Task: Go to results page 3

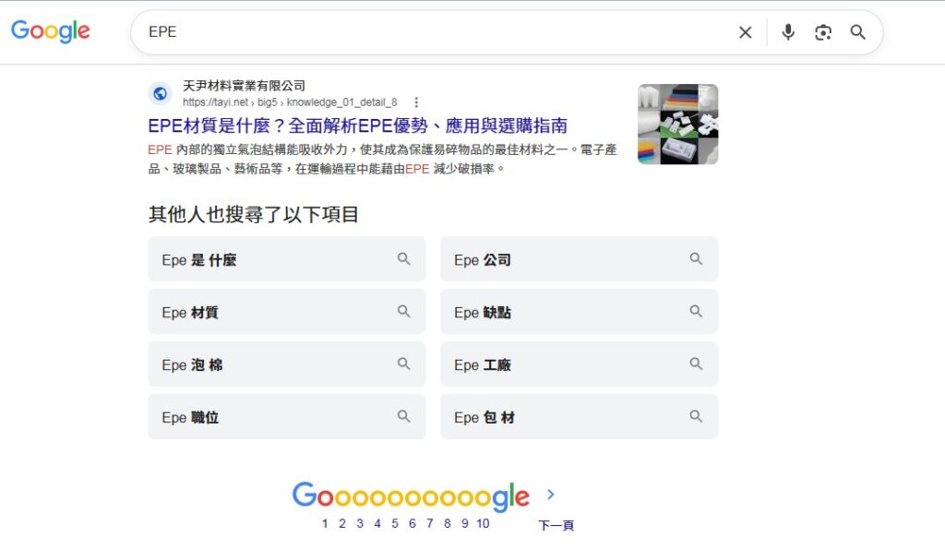Action: (x=360, y=523)
